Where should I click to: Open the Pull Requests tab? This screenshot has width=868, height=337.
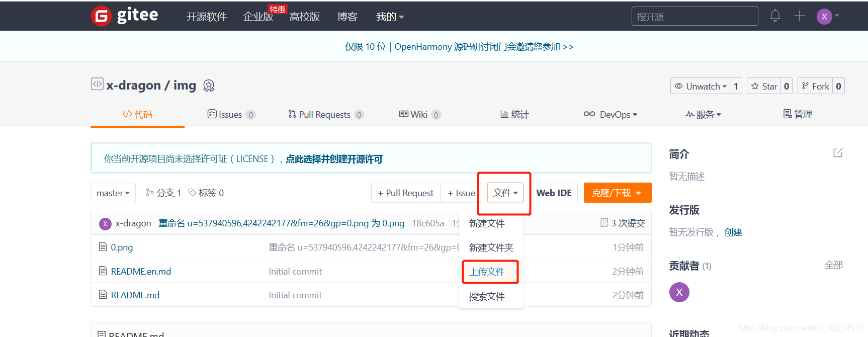coord(326,115)
